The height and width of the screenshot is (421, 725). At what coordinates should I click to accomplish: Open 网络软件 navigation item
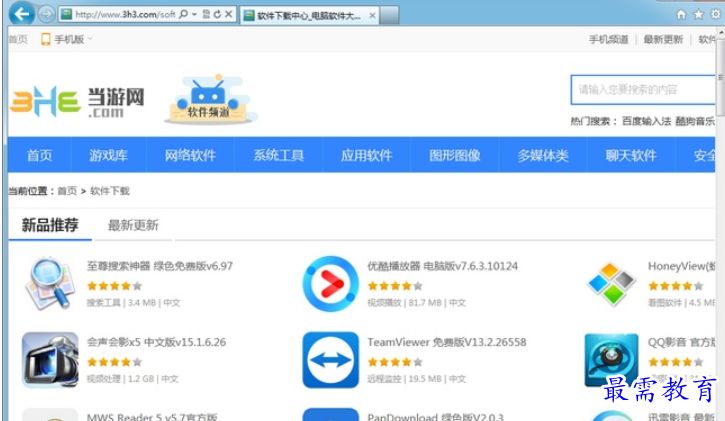(190, 155)
